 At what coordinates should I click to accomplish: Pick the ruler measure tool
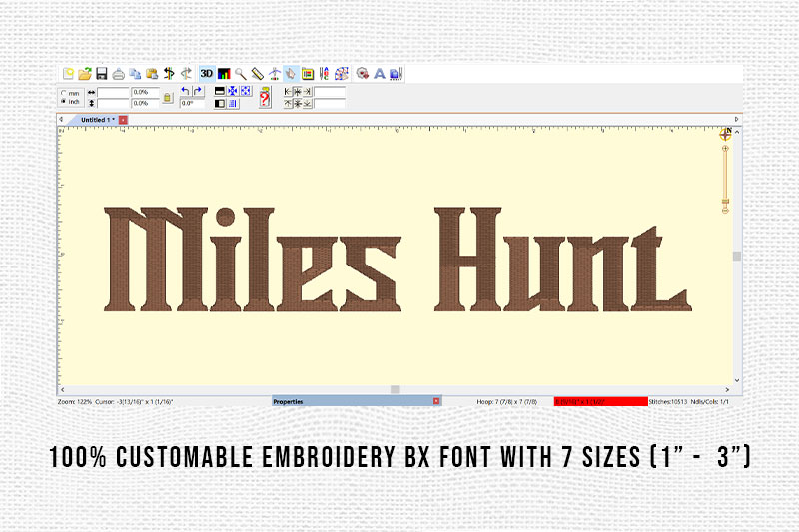point(258,74)
